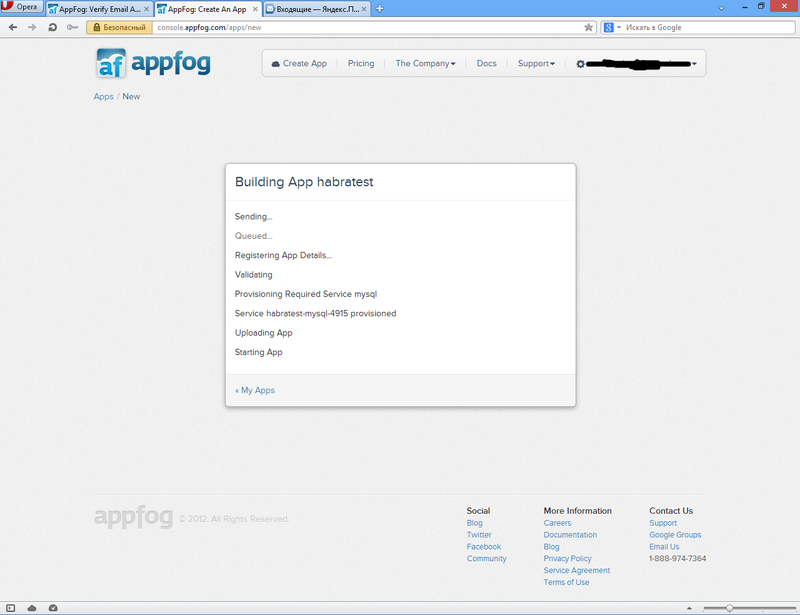
Task: Click phone number 1-888-974-7364
Action: pos(678,558)
